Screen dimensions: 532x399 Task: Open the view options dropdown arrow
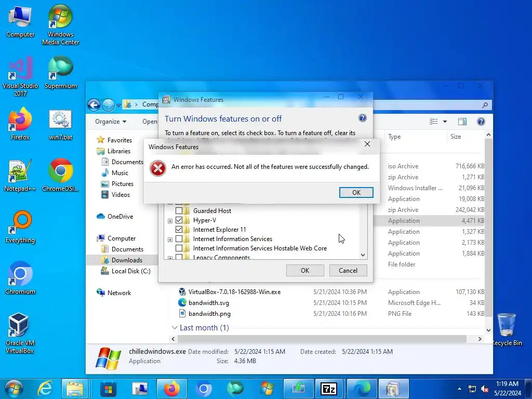pos(445,122)
